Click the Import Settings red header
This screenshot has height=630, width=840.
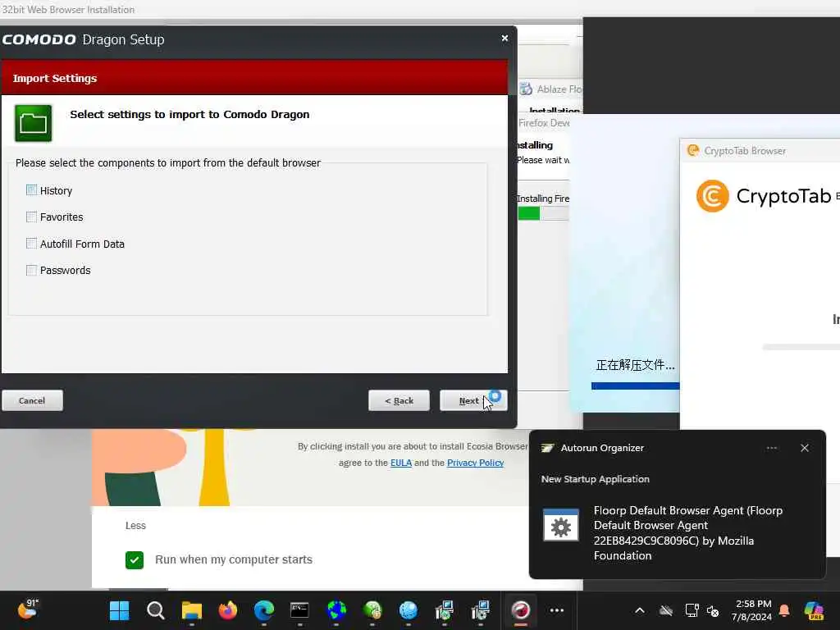tap(254, 78)
